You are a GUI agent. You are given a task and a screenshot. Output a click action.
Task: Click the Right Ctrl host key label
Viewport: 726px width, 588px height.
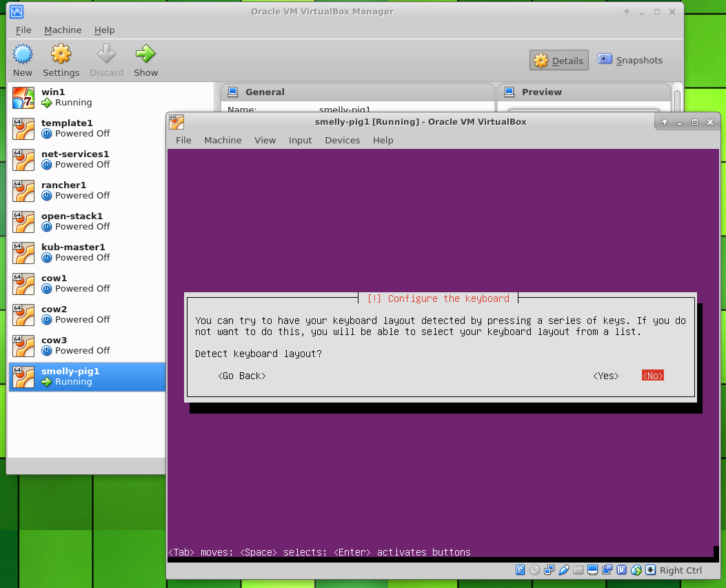point(680,570)
